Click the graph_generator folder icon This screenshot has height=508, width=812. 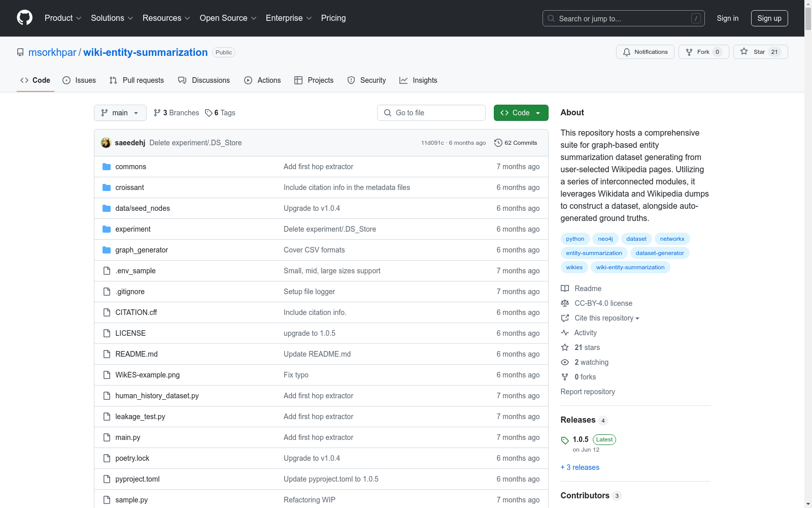tap(107, 250)
